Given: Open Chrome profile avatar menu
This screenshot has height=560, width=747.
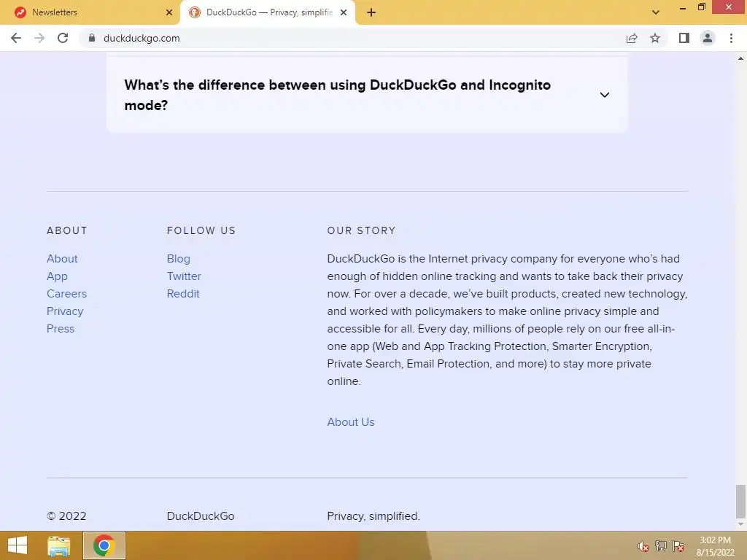Looking at the screenshot, I should click(x=708, y=38).
